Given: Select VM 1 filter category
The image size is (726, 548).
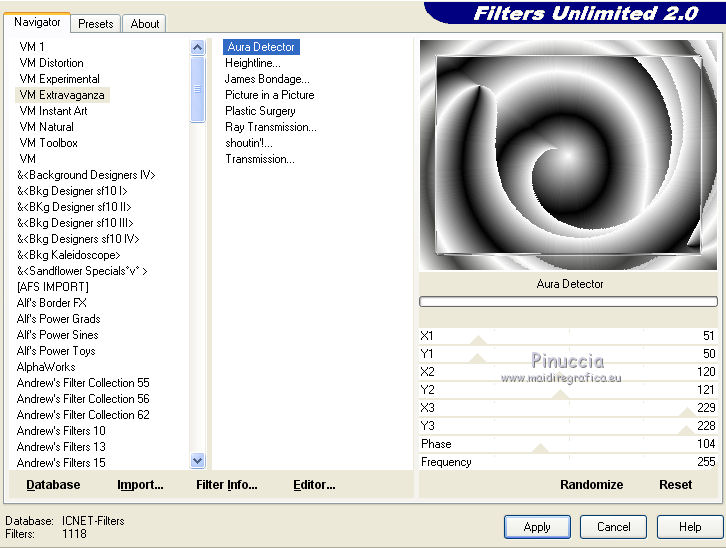Looking at the screenshot, I should pyautogui.click(x=32, y=47).
